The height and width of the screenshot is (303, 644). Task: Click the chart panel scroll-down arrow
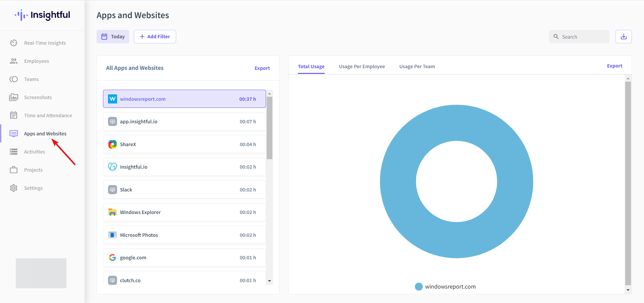[x=628, y=290]
